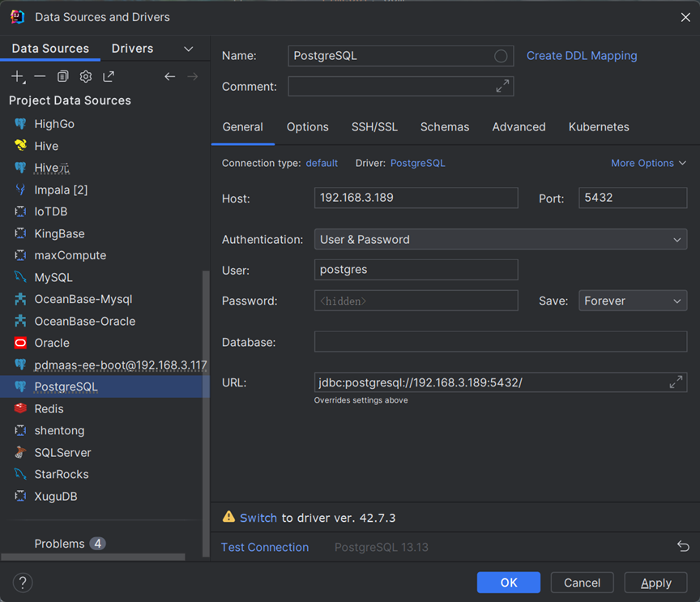700x602 pixels.
Task: Expand the URL field with the arrows icon
Action: coord(676,382)
